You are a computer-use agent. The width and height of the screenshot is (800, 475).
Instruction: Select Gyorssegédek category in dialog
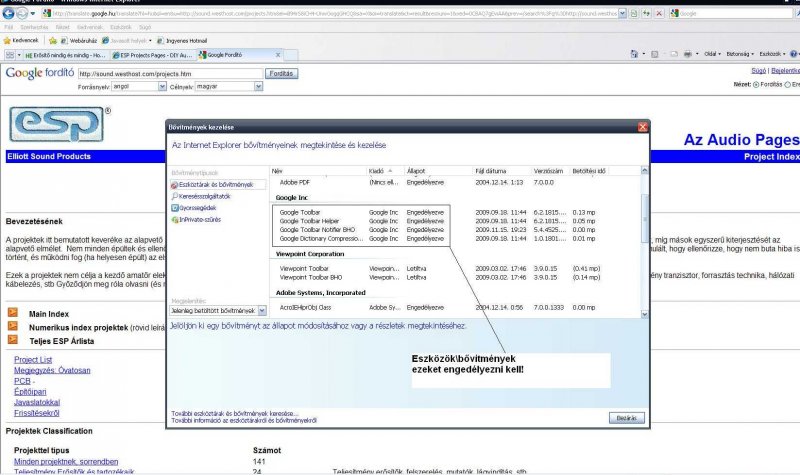coord(194,208)
